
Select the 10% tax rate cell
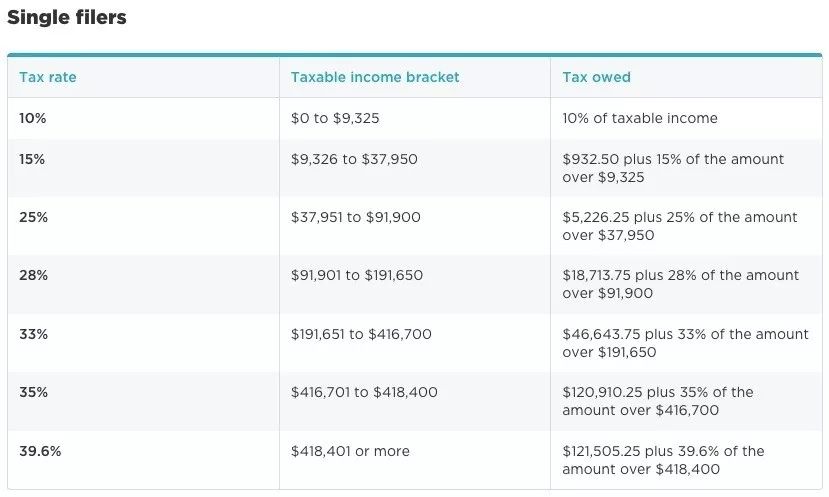pos(33,118)
